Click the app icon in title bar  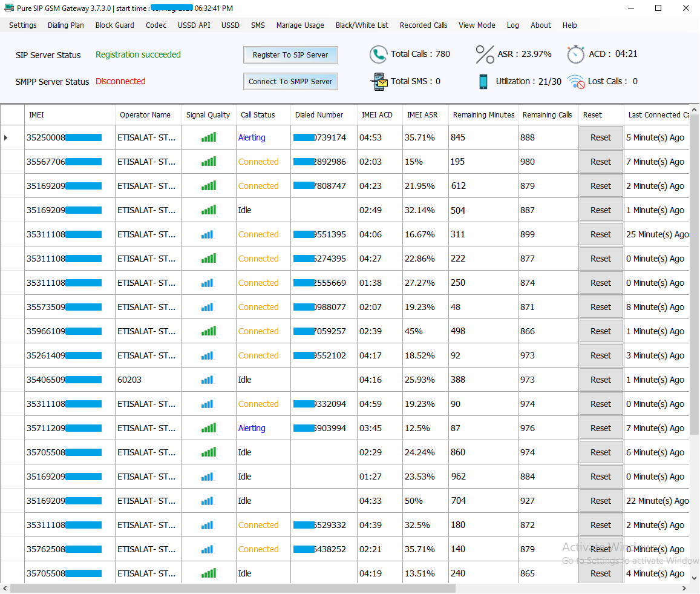[x=8, y=8]
